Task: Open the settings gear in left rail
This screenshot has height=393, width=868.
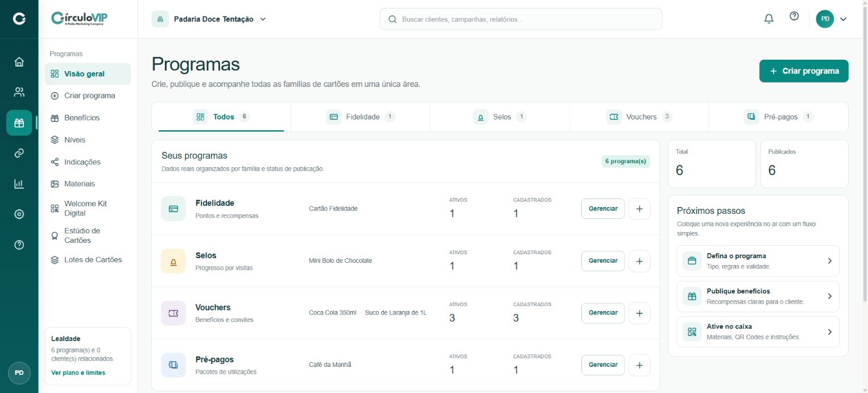Action: [x=19, y=214]
